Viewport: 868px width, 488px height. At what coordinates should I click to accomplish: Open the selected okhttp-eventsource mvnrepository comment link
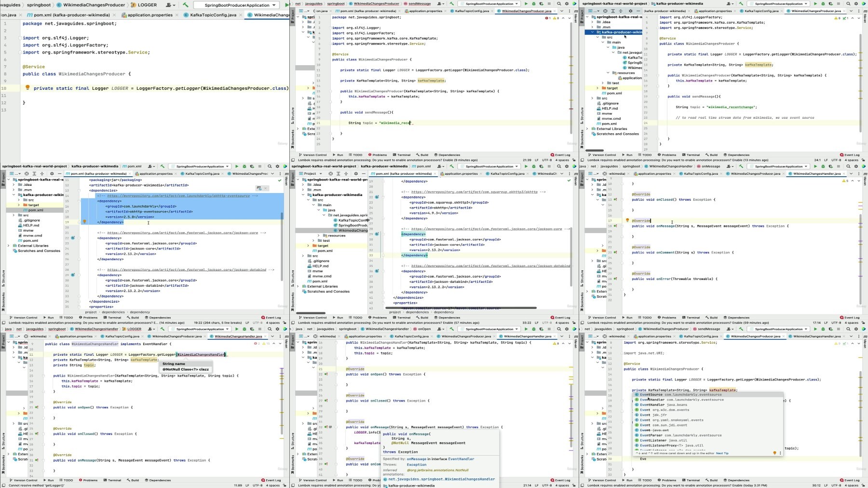[178, 196]
